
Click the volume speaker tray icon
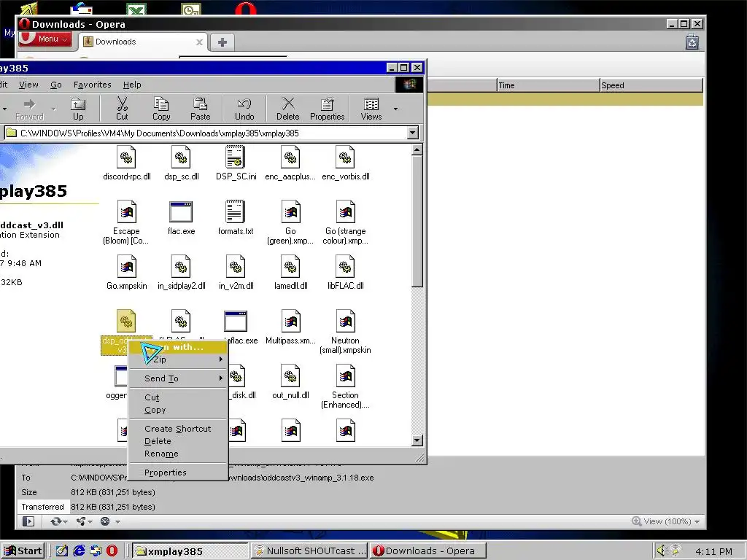click(661, 551)
